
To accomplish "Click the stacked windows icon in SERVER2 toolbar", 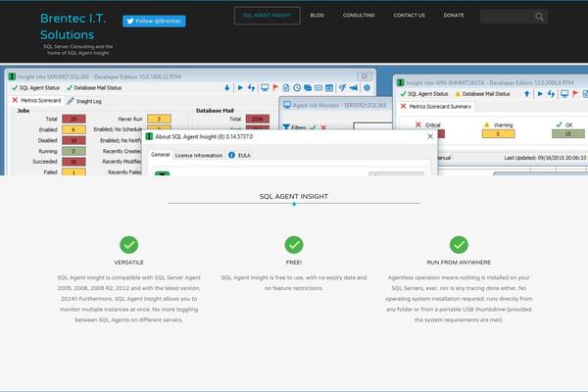I will 308,88.
